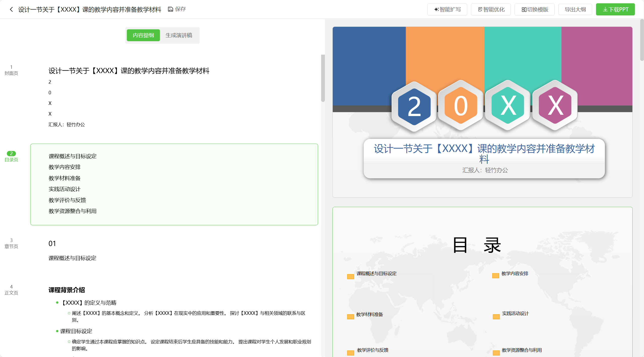Viewport: 644px width, 357px height.
Task: Select 正文页 page 4 in sidebar
Action: 11,289
